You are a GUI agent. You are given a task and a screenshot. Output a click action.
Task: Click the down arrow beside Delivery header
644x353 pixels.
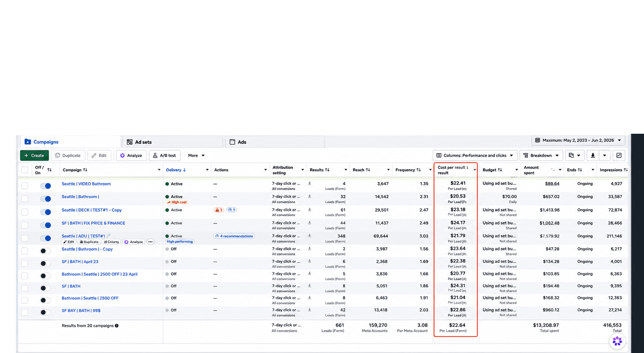tap(184, 170)
